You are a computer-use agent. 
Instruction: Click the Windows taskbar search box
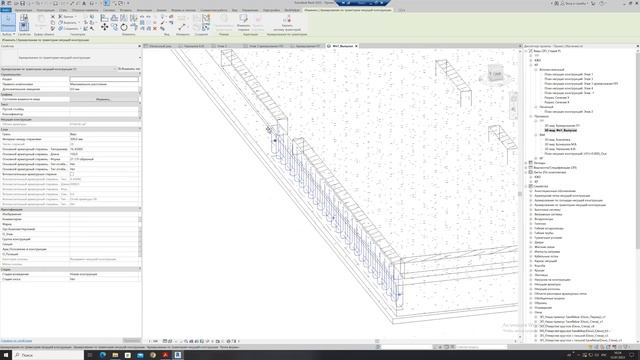pyautogui.click(x=48, y=355)
